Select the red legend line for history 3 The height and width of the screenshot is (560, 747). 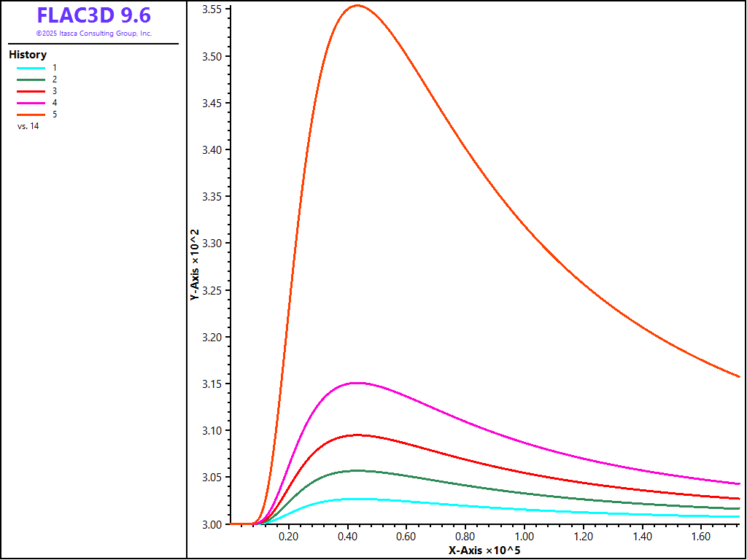31,91
